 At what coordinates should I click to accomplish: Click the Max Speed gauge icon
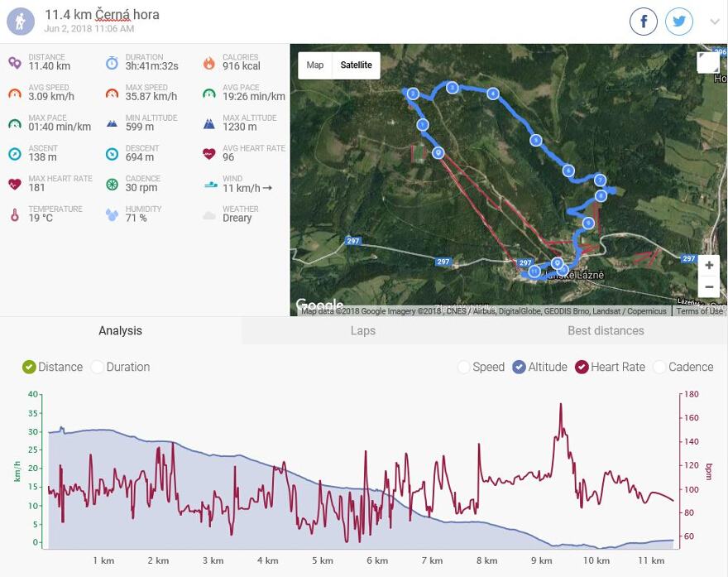coord(112,94)
